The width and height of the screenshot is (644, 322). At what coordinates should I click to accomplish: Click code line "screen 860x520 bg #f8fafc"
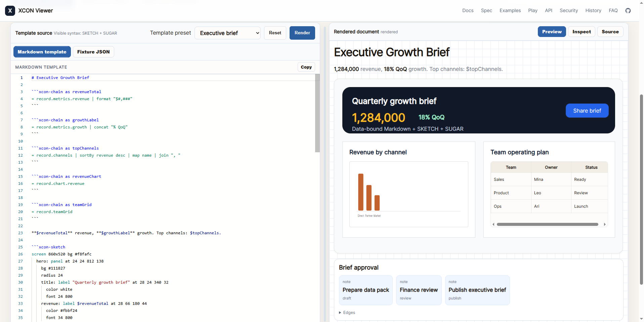pos(61,254)
